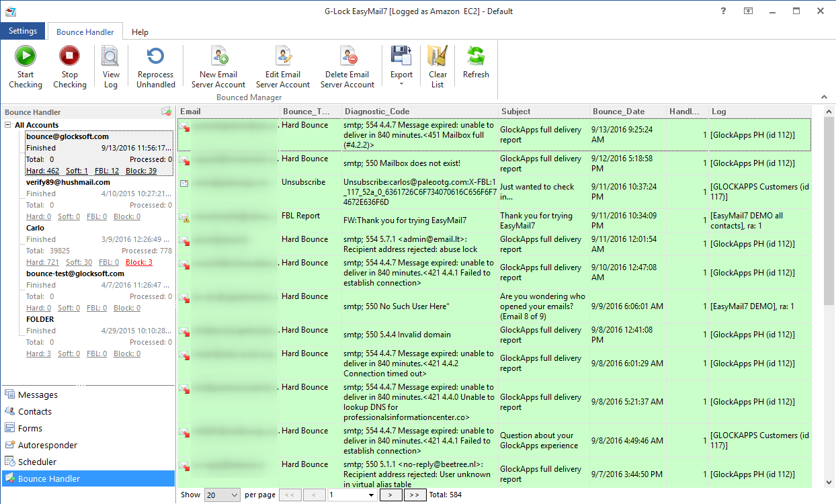Open the Export dropdown arrow

point(401,84)
